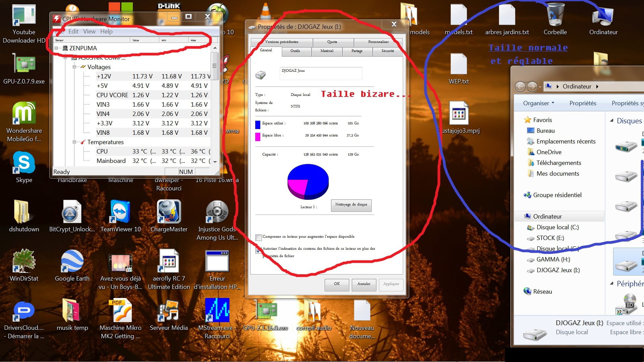Go back with the Explorer back arrow

[x=520, y=87]
